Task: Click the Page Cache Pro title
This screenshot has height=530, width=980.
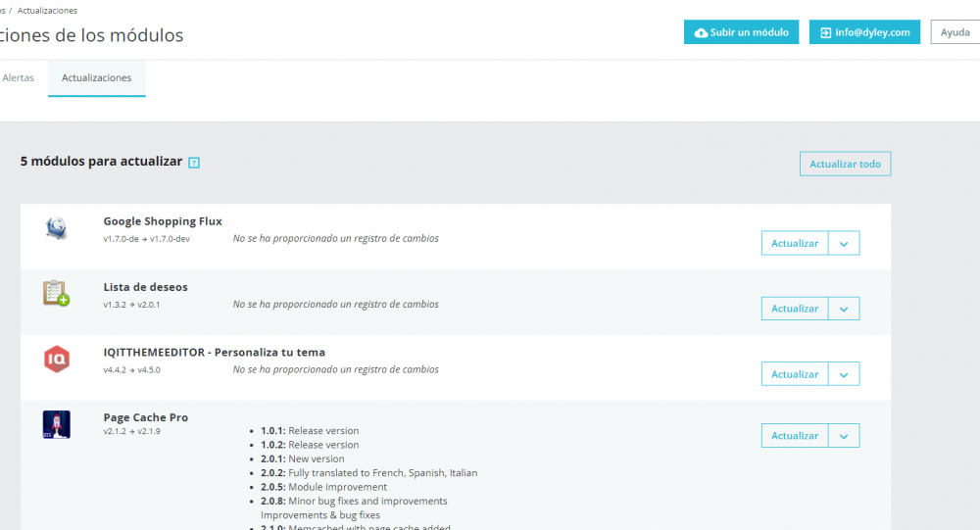Action: (146, 417)
